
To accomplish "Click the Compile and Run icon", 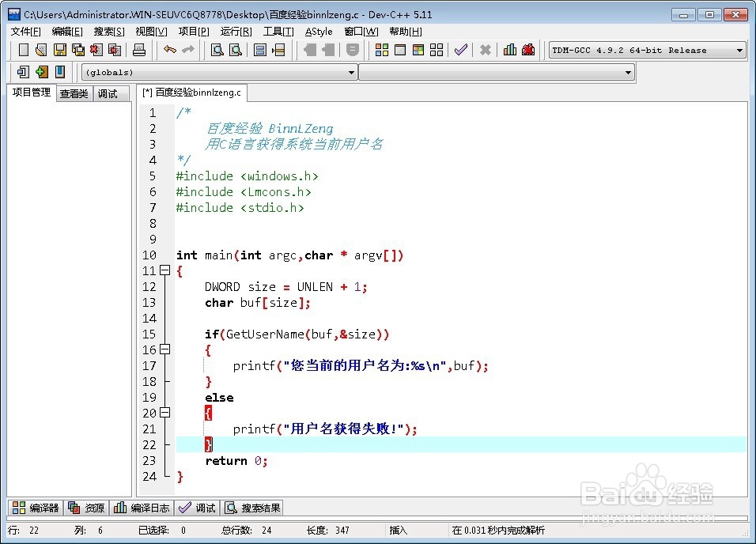I will coord(418,50).
